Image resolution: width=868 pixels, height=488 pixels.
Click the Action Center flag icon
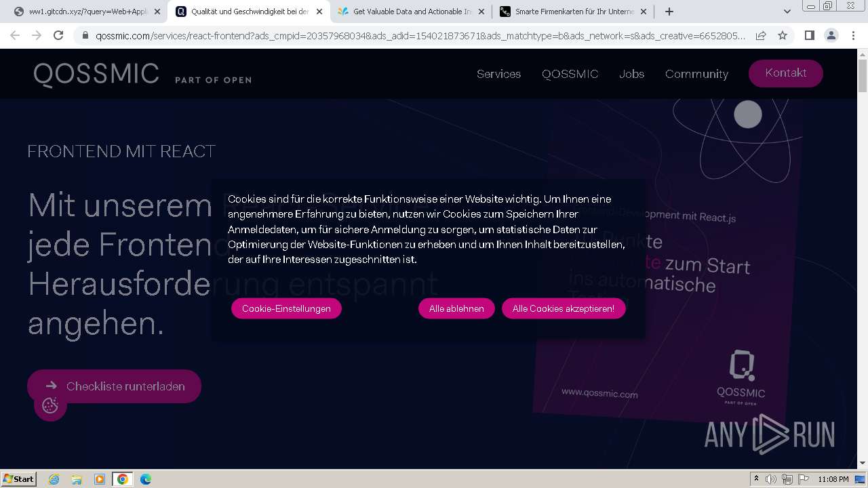[x=803, y=479]
